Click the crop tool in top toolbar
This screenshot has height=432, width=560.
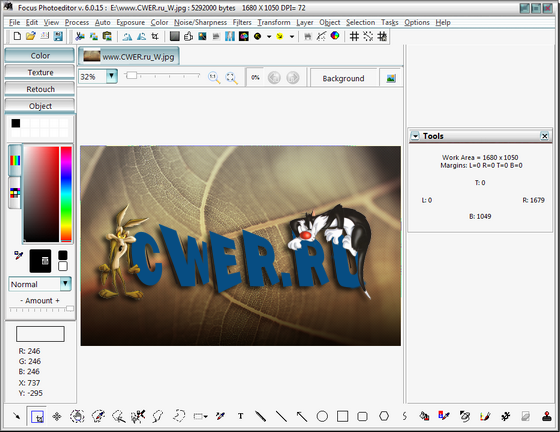click(155, 36)
